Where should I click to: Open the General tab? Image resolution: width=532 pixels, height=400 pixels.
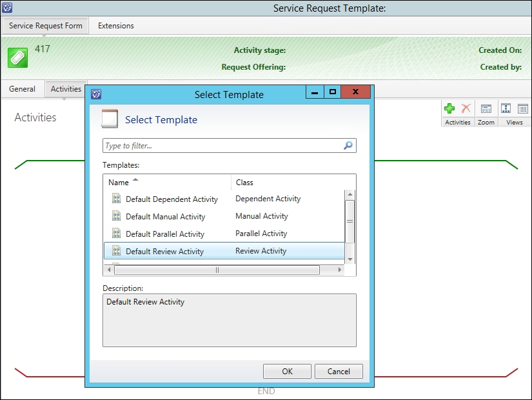tap(22, 89)
